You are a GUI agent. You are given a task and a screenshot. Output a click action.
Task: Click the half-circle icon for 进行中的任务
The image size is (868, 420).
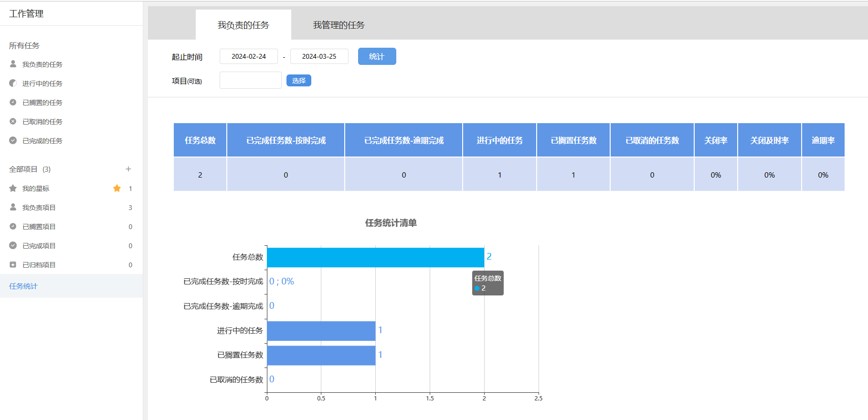(x=13, y=83)
